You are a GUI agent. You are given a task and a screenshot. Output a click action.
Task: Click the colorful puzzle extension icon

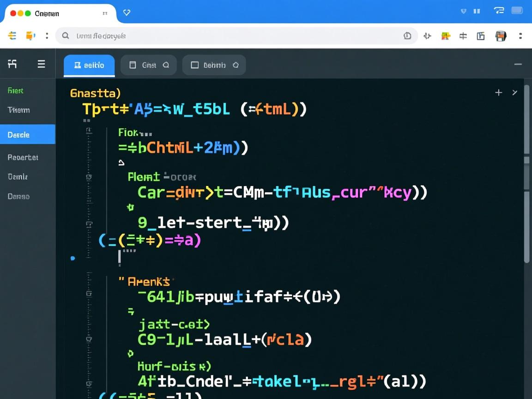(x=446, y=36)
